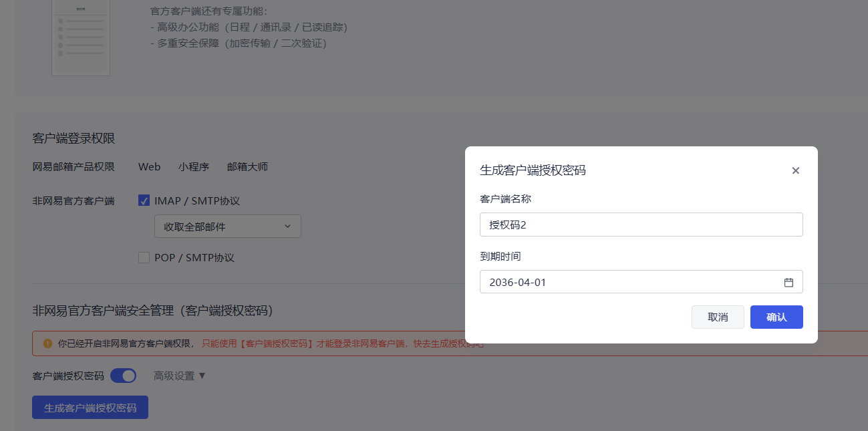Viewport: 868px width, 431px height.
Task: Select Web under 网易邮箱产品权限
Action: click(149, 166)
